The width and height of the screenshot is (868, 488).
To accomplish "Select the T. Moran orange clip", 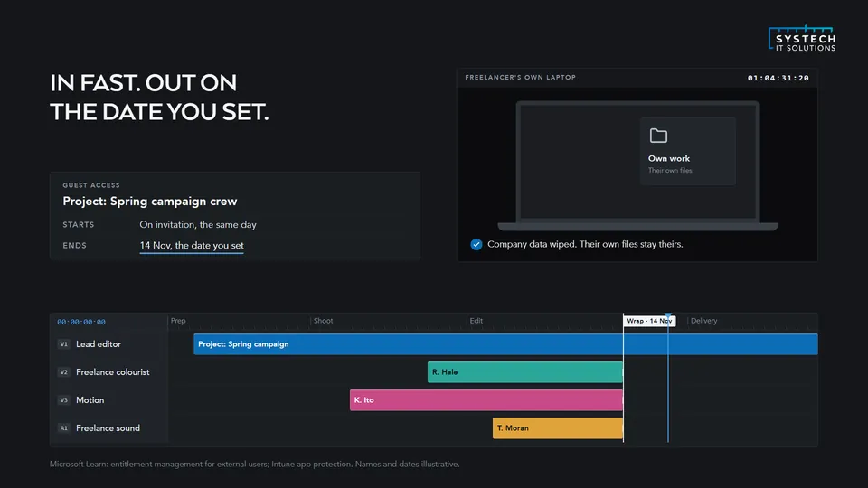I will (558, 428).
